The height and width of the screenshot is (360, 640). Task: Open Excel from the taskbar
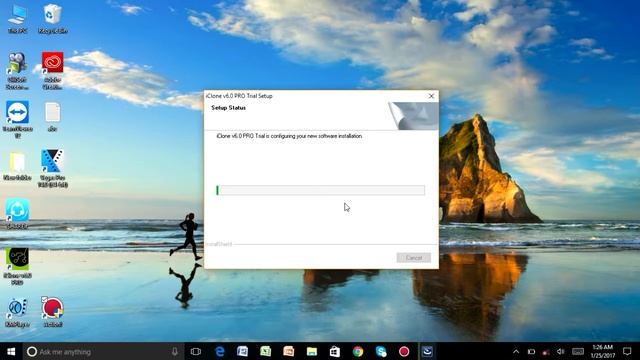click(266, 351)
